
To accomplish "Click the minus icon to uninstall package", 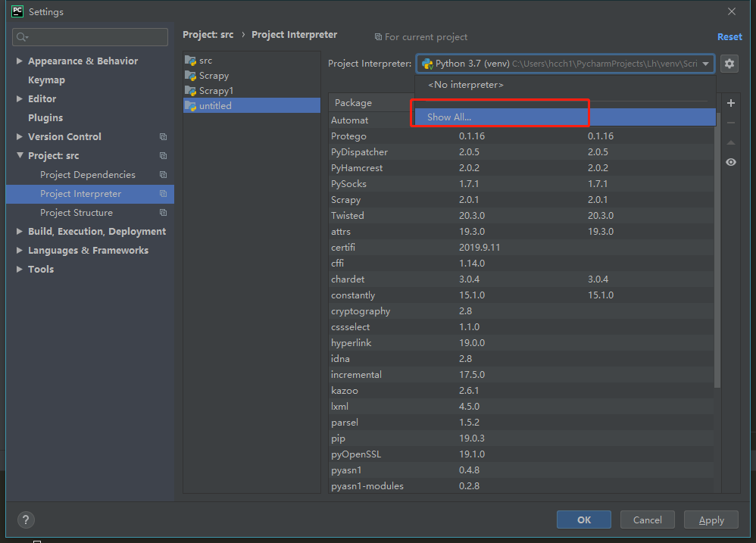I will [x=731, y=123].
